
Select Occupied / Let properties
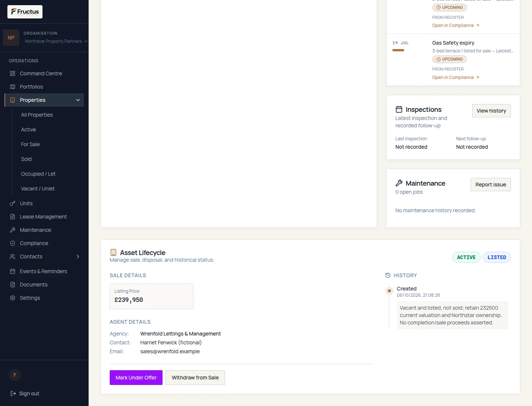(x=38, y=174)
